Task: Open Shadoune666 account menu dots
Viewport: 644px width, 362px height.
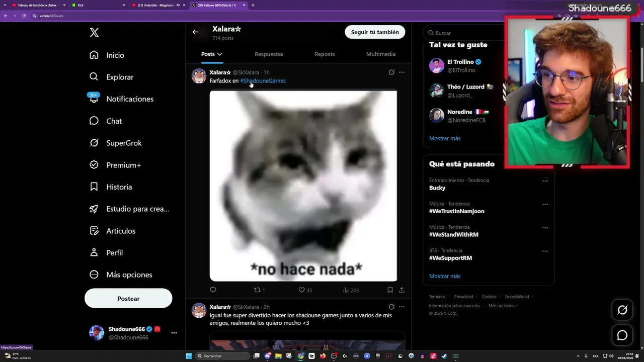Action: [174, 333]
